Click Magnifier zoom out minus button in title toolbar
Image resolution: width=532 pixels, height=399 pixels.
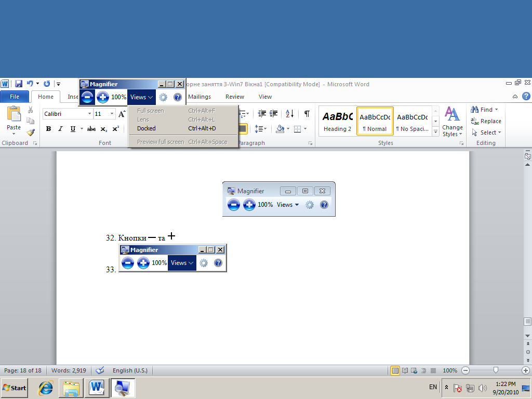87,97
